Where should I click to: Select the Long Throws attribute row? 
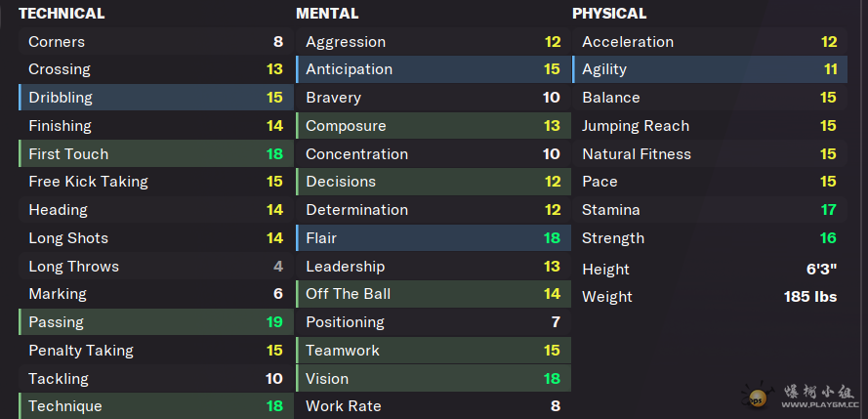pyautogui.click(x=154, y=267)
